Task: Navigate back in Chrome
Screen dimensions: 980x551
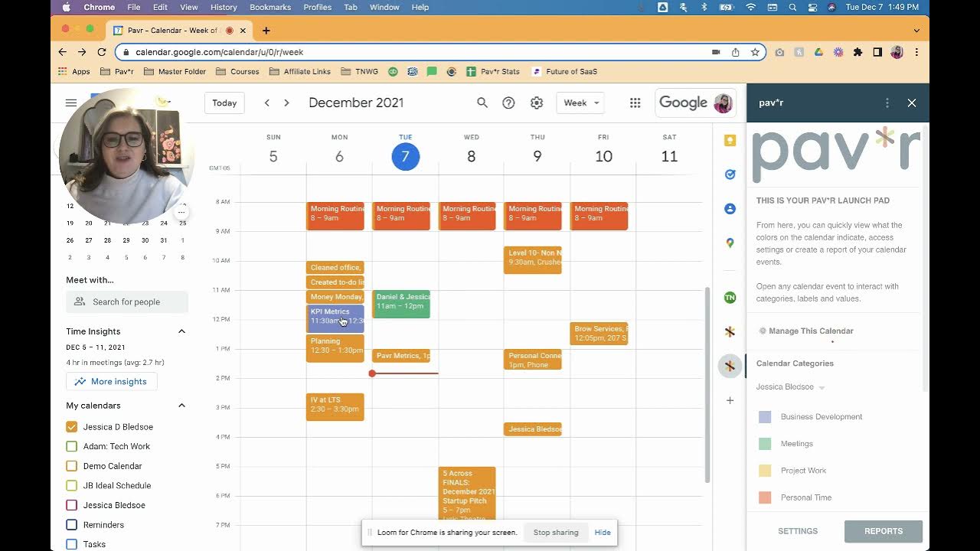Action: (62, 52)
